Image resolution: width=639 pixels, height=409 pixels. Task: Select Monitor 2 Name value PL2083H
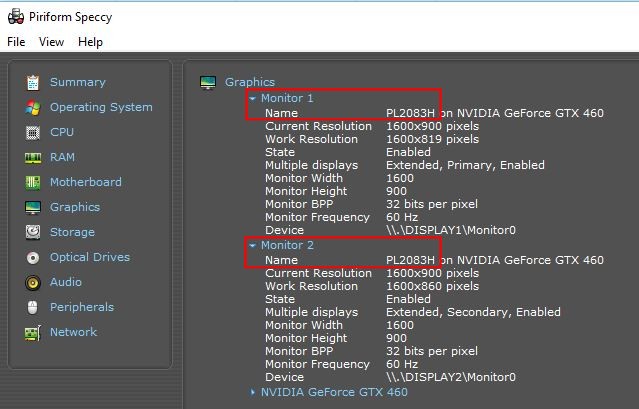tap(410, 260)
